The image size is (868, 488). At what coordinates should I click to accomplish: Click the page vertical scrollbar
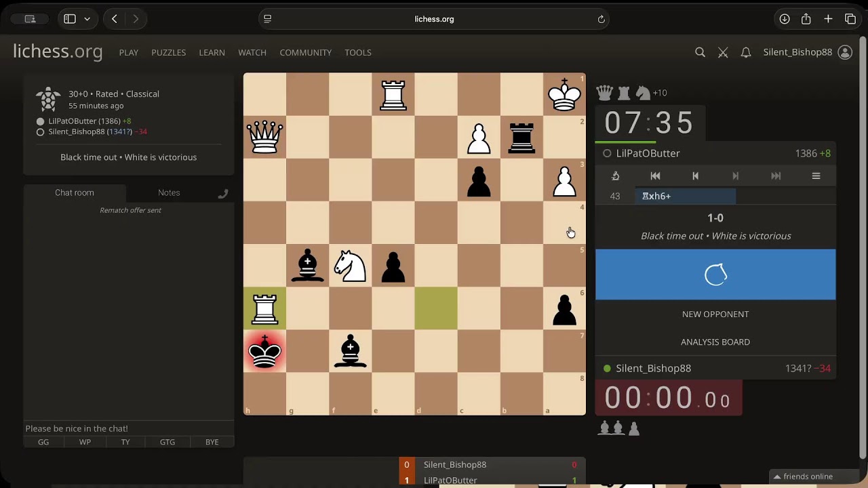(863, 247)
